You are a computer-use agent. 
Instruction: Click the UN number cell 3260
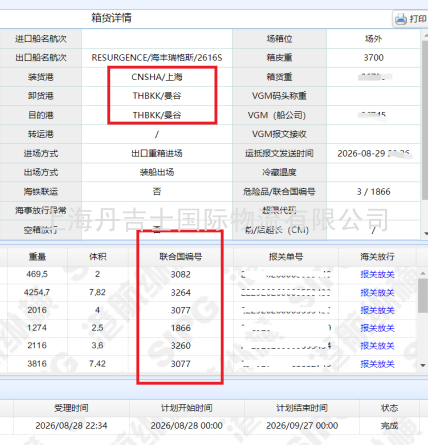pos(181,346)
